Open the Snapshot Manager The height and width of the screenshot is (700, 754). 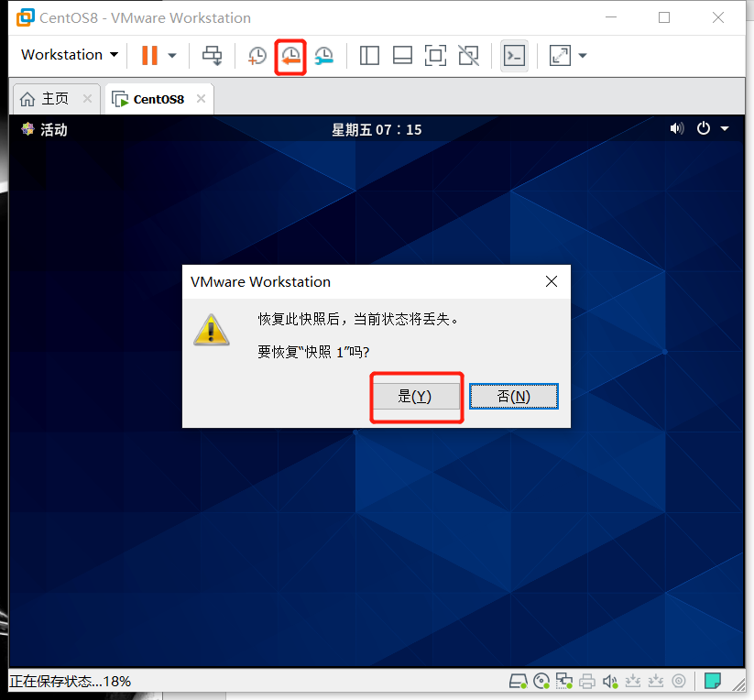point(323,56)
